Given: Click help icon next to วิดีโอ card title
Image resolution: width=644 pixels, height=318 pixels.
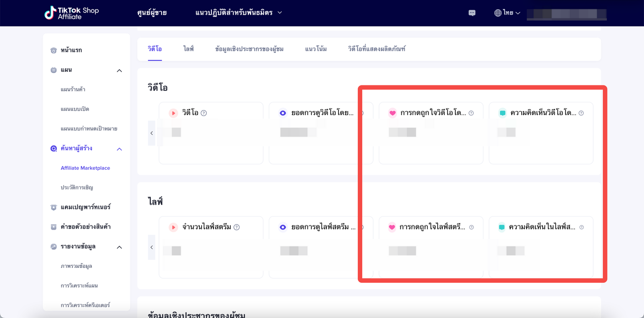Looking at the screenshot, I should [204, 113].
